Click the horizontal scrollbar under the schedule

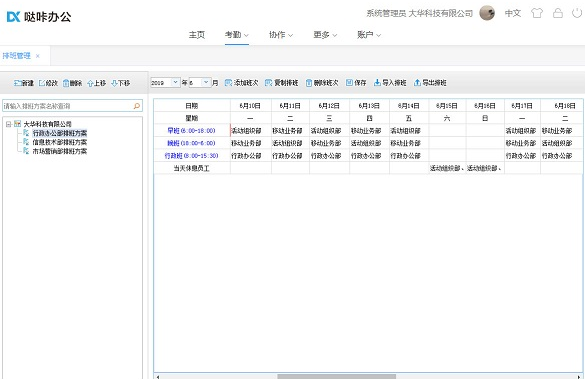[337, 376]
